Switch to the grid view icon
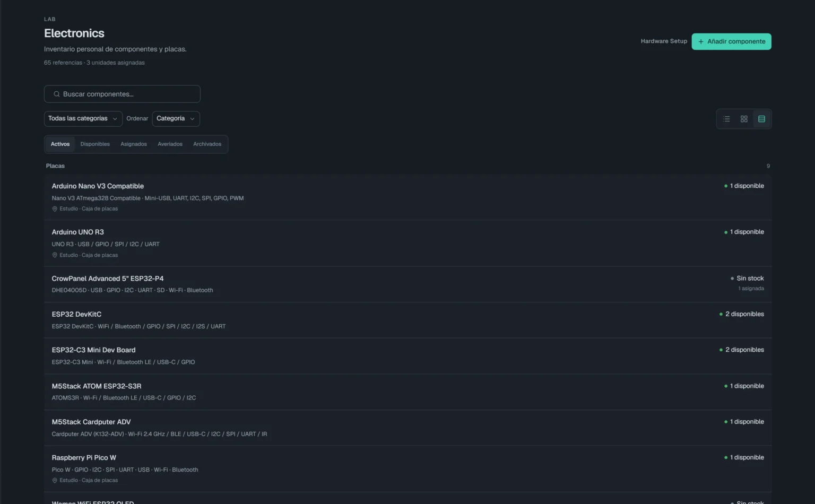Screen dimensions: 815x504 coord(744,119)
